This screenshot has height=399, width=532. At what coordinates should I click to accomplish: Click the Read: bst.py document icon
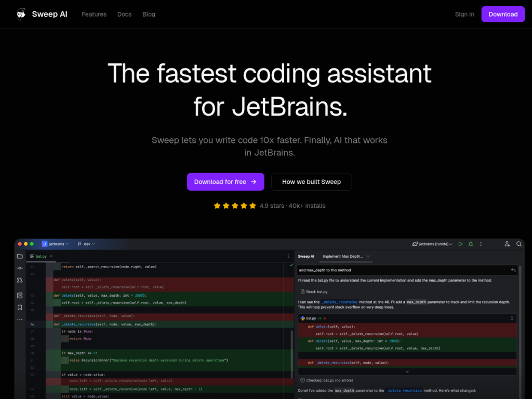click(x=302, y=292)
